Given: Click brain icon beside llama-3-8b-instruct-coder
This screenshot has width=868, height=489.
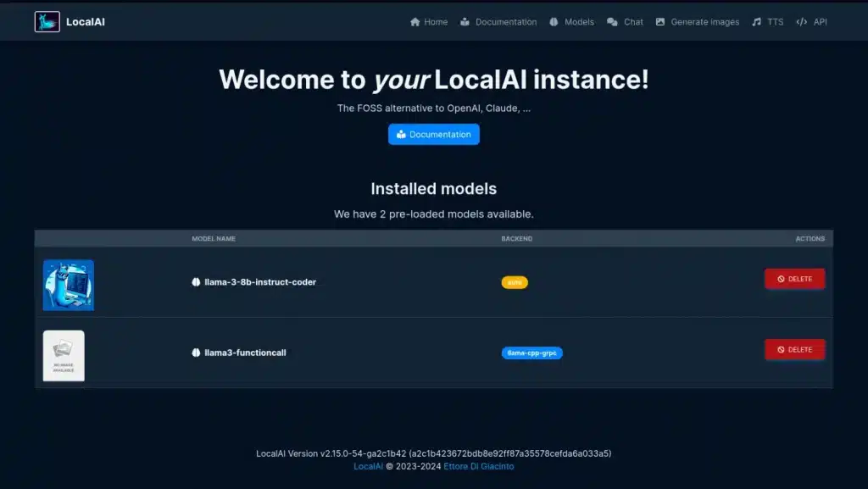Looking at the screenshot, I should click(x=196, y=282).
